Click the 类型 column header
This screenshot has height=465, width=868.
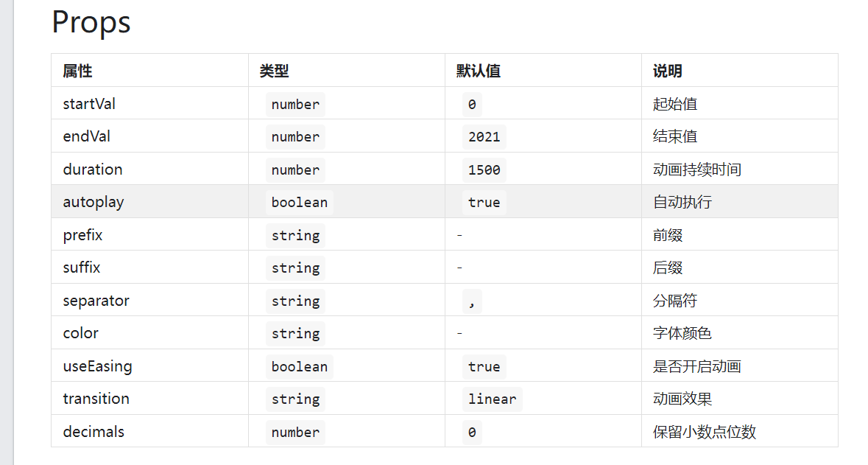click(x=274, y=71)
